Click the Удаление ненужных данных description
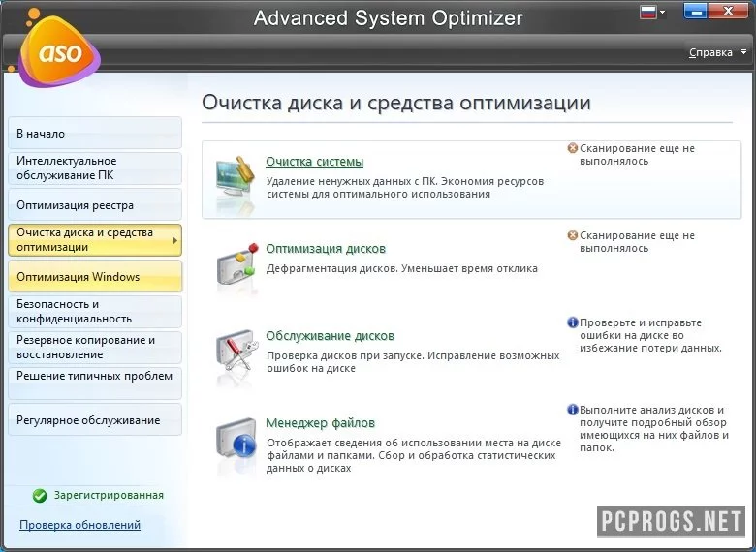The image size is (756, 552). click(405, 188)
